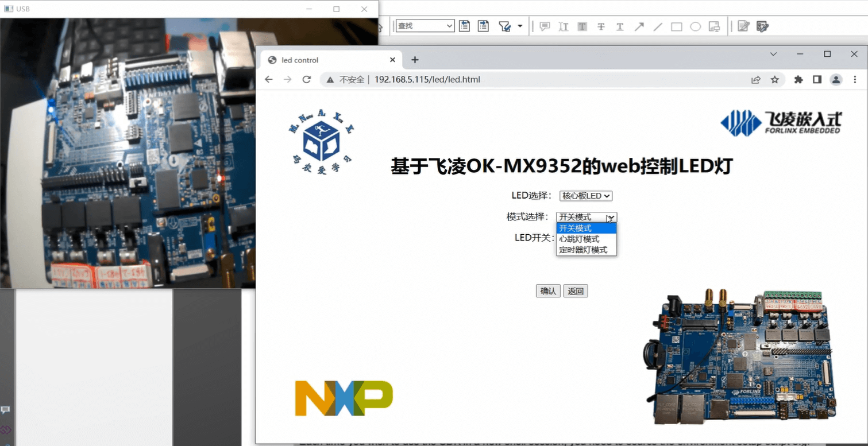Open the browser extensions puzzle icon
Image resolution: width=868 pixels, height=446 pixels.
[798, 80]
